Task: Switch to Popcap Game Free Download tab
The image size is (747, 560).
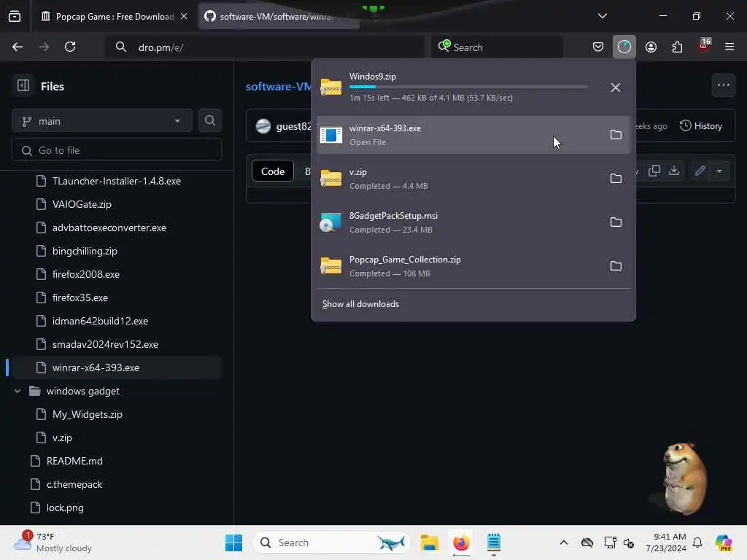Action: 115,17
